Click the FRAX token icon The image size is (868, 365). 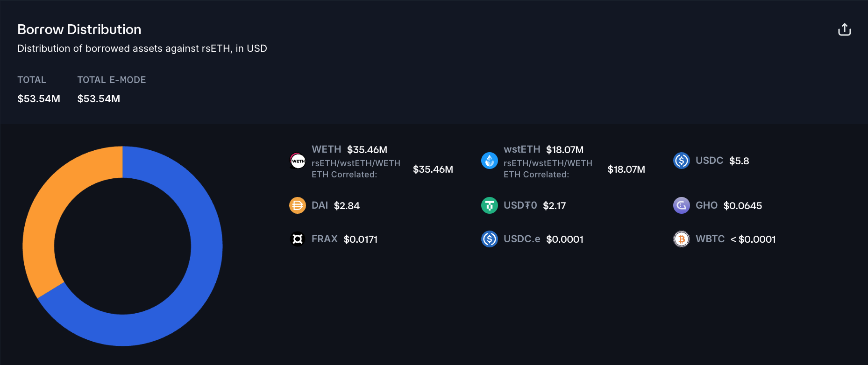[298, 239]
